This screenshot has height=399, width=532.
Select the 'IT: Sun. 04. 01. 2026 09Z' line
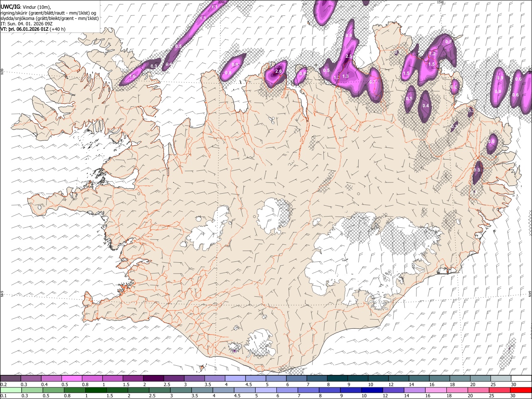click(27, 24)
